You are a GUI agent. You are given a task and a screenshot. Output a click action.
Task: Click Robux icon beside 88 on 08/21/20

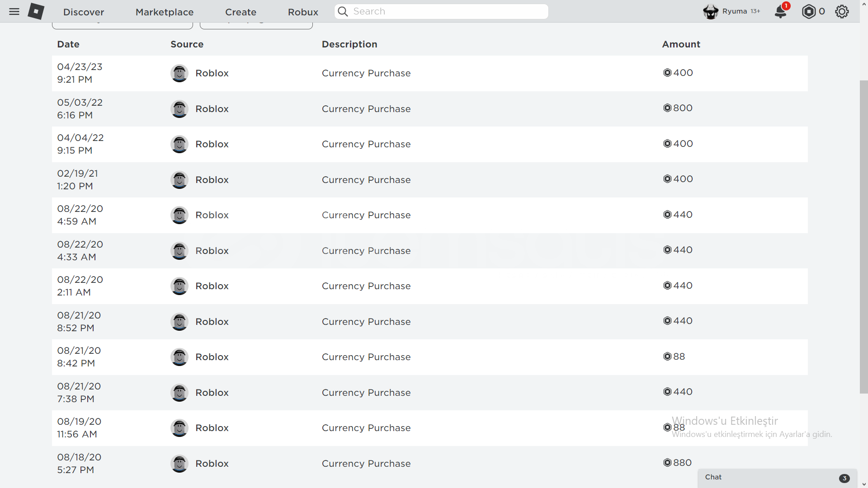pos(667,357)
